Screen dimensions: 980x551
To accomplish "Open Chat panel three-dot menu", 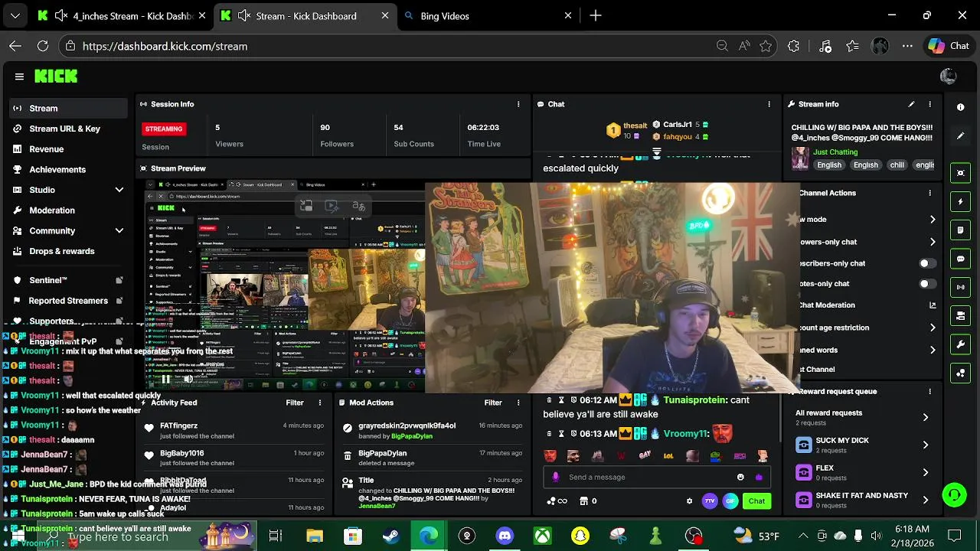I will 769,104.
